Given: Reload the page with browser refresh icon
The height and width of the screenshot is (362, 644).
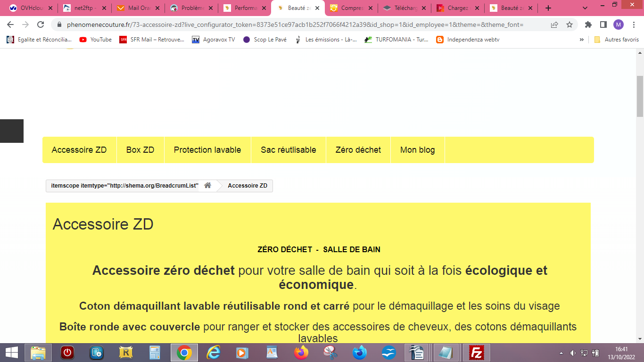Looking at the screenshot, I should (41, 25).
